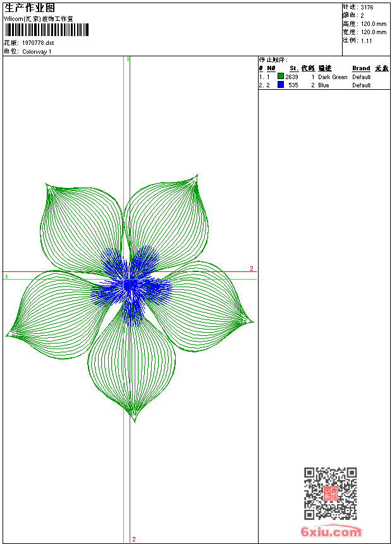
Task: Click the Brand column header
Action: (x=361, y=68)
